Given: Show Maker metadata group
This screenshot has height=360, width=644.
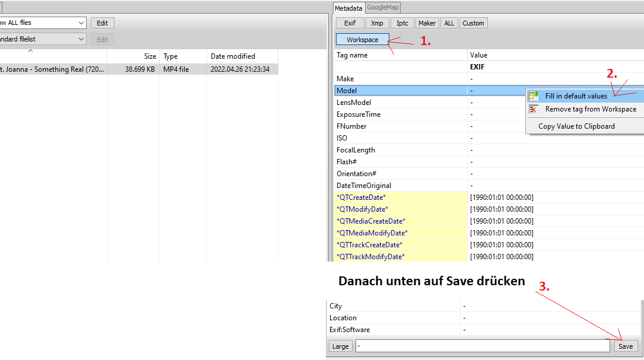Looking at the screenshot, I should [427, 23].
